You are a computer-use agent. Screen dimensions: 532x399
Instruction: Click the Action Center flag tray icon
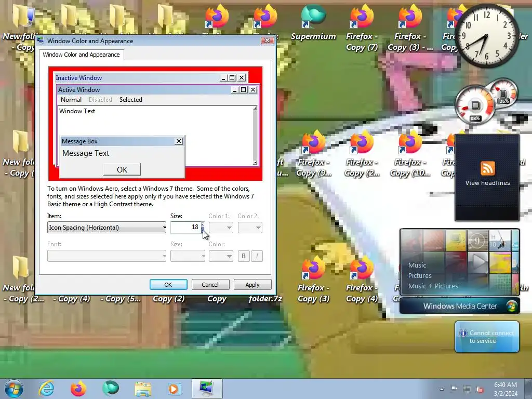pyautogui.click(x=454, y=389)
